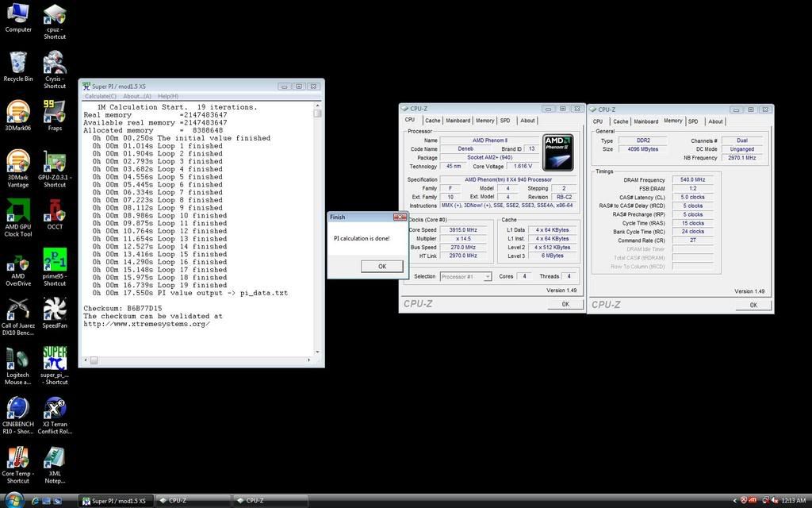
Task: Open the Help(H) menu in Super PI
Action: point(168,96)
